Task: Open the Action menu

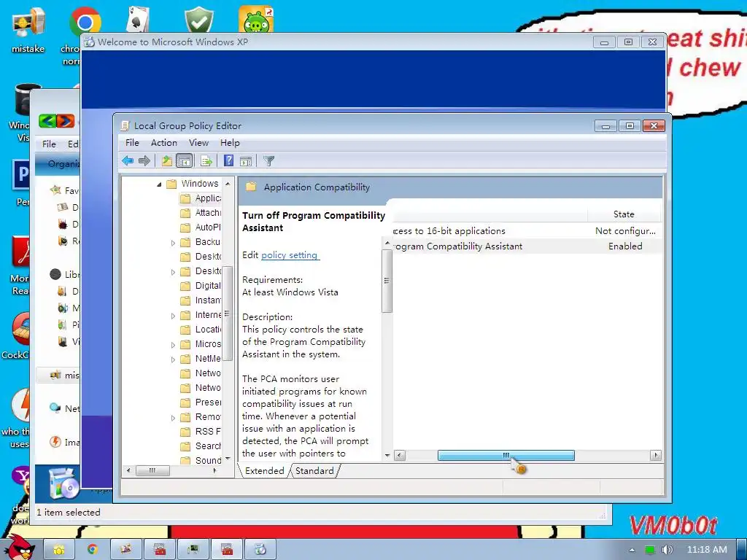Action: (x=164, y=143)
